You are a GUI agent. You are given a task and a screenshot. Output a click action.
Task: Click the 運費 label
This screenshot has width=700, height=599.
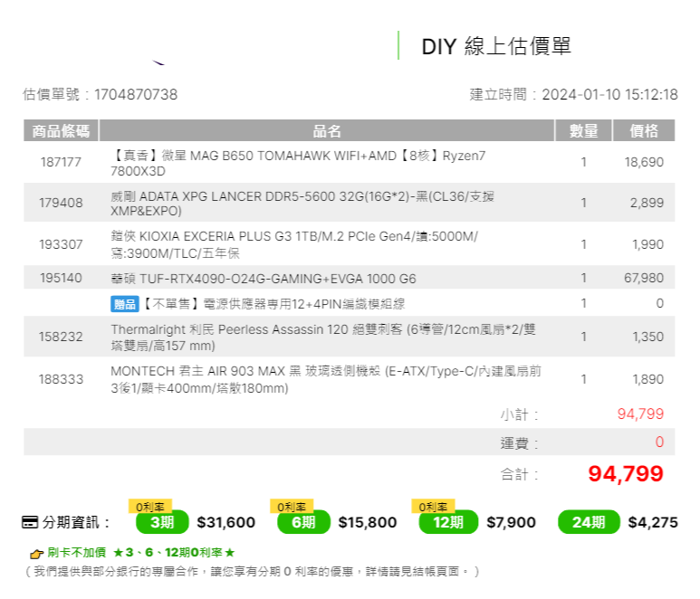point(519,442)
